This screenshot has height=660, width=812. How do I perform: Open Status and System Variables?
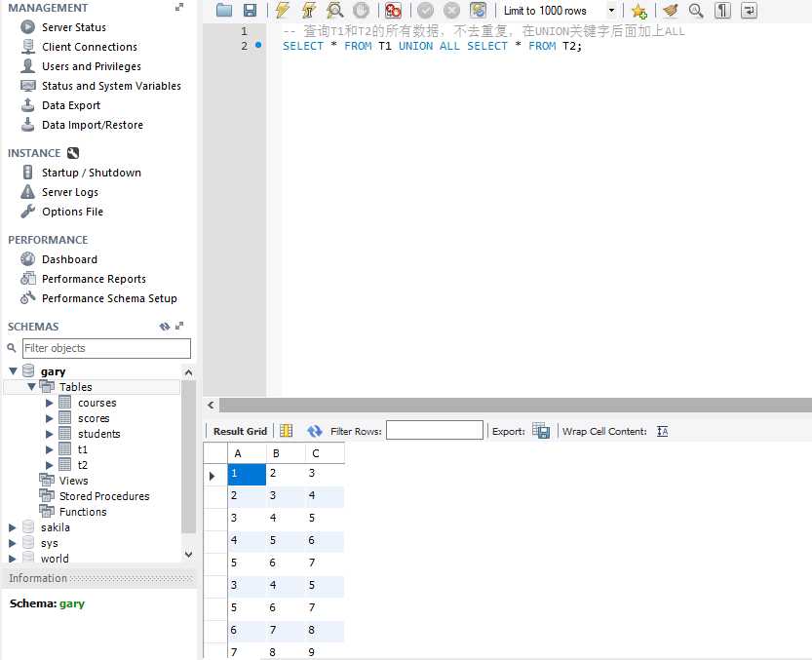(111, 86)
